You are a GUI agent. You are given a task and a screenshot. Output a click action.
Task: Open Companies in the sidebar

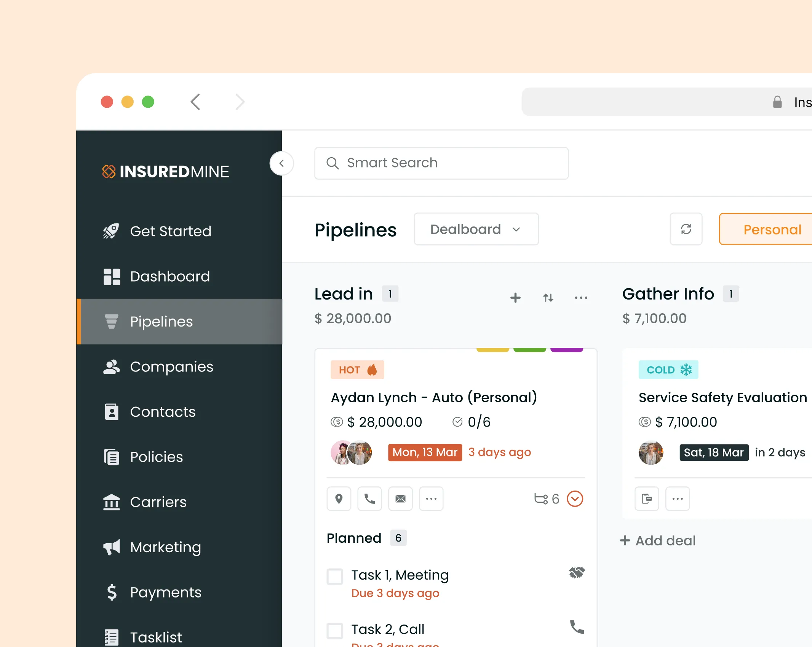click(x=171, y=367)
